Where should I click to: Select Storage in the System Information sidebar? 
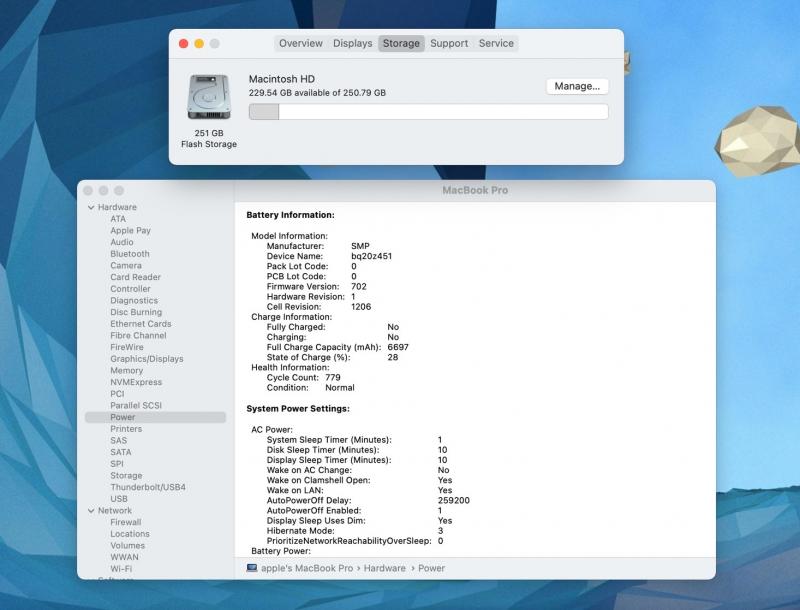click(x=127, y=475)
